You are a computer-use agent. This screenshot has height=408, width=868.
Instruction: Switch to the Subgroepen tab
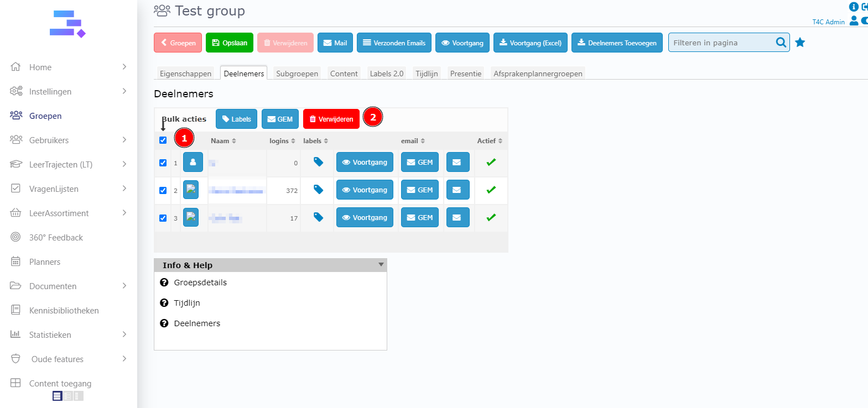[x=297, y=74]
